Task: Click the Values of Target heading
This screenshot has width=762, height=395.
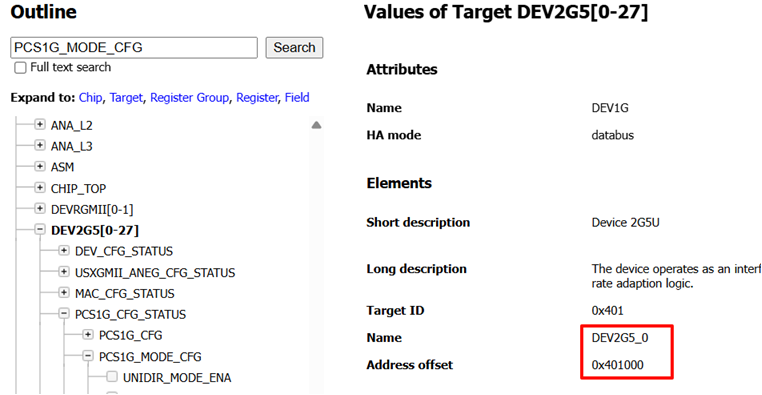Action: pyautogui.click(x=506, y=12)
